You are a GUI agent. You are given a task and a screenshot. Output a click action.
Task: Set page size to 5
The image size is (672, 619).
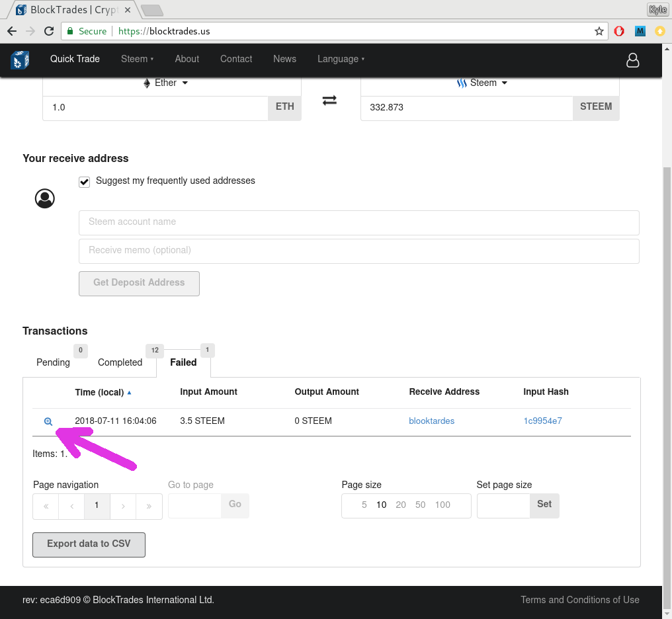tap(364, 505)
